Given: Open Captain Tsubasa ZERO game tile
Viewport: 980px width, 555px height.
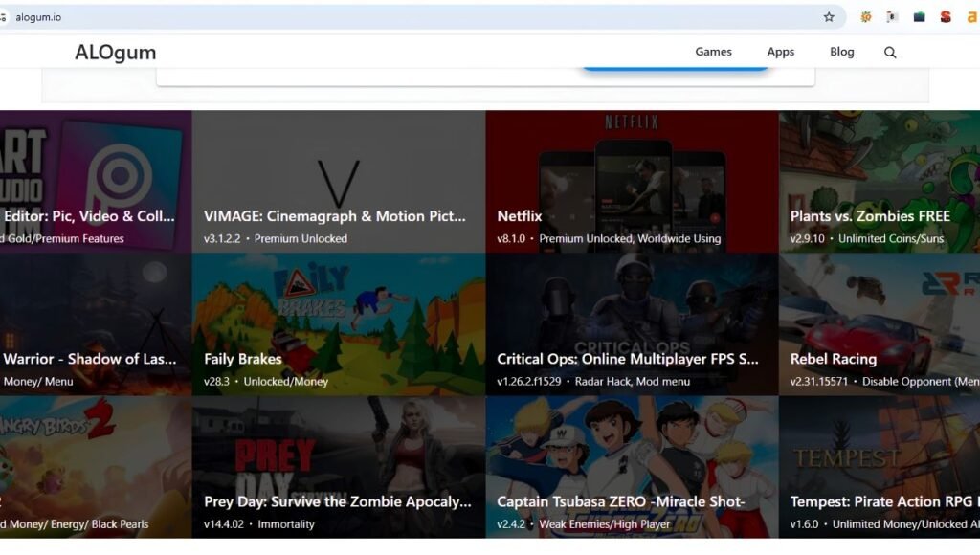Looking at the screenshot, I should pyautogui.click(x=632, y=467).
